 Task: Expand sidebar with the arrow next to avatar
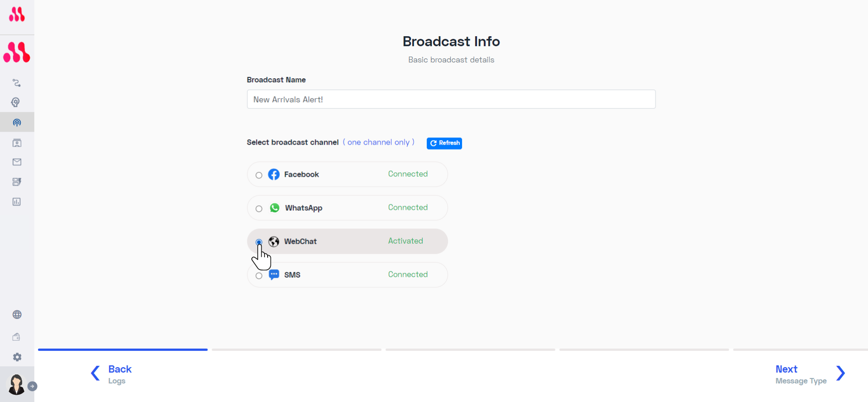[x=33, y=386]
